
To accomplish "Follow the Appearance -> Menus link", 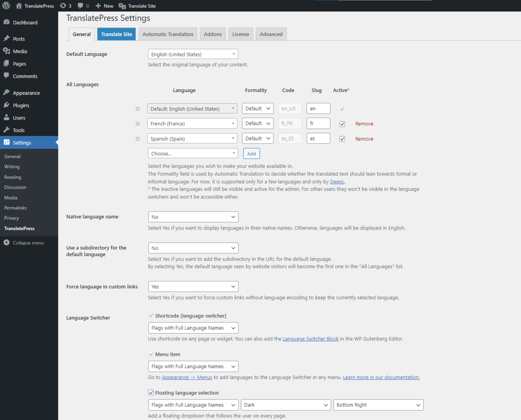I will (187, 377).
